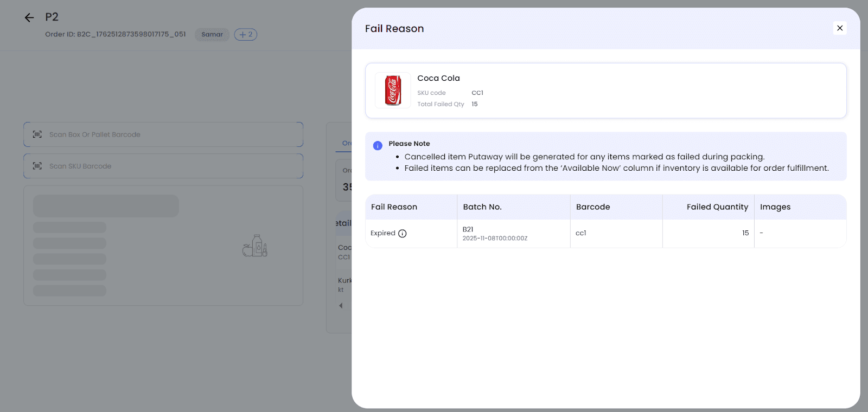Click barcode icon in Scan Box field
868x412 pixels.
(x=37, y=134)
